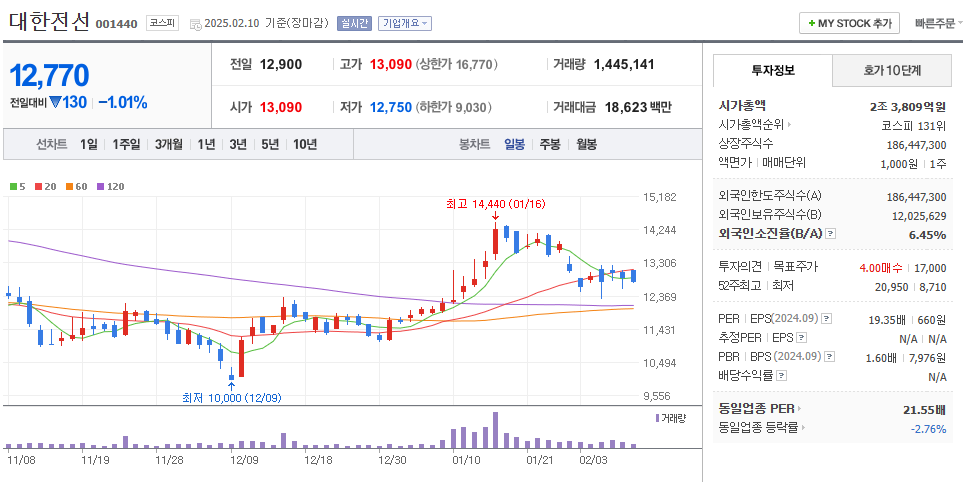This screenshot has height=482, width=975.
Task: Click the calendar clock icon before 2025.02.10
Action: 195,24
